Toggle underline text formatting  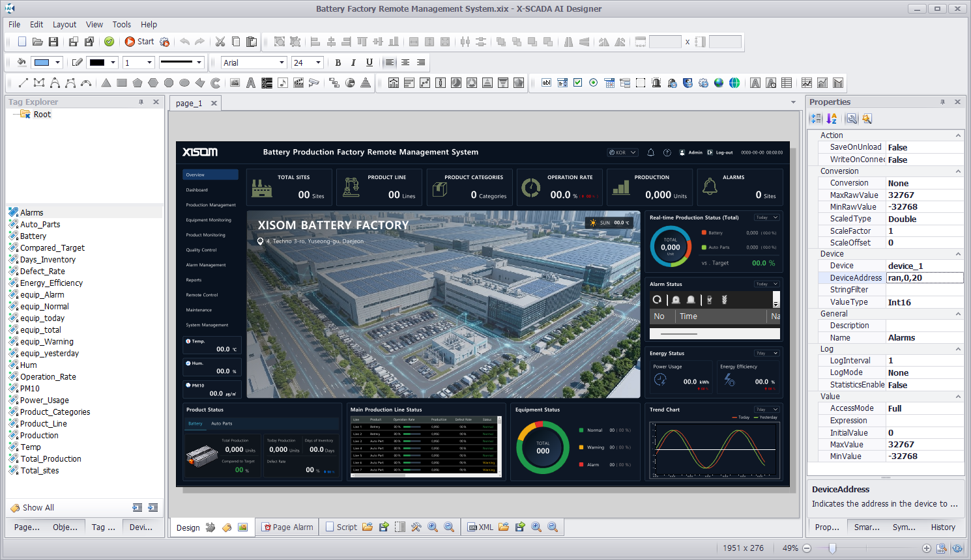(370, 63)
